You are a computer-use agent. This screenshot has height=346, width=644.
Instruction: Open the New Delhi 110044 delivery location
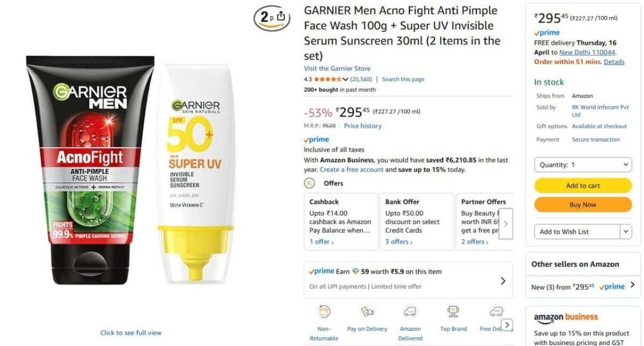[587, 52]
